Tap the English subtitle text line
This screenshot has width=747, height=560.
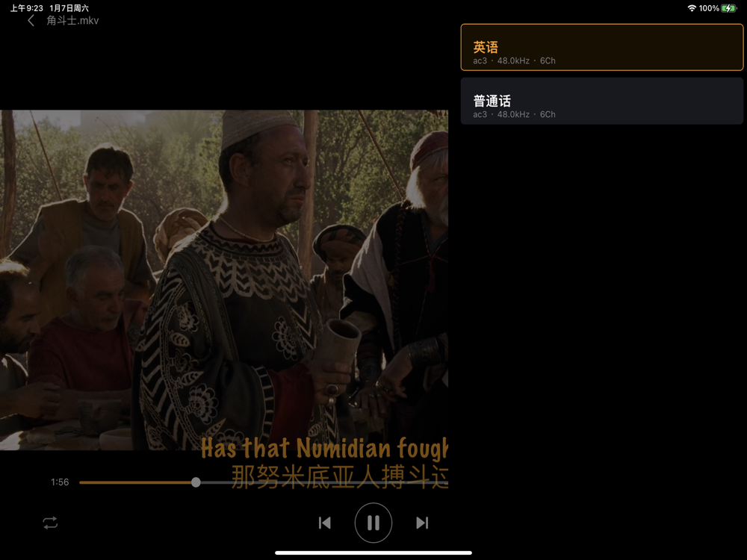click(324, 448)
